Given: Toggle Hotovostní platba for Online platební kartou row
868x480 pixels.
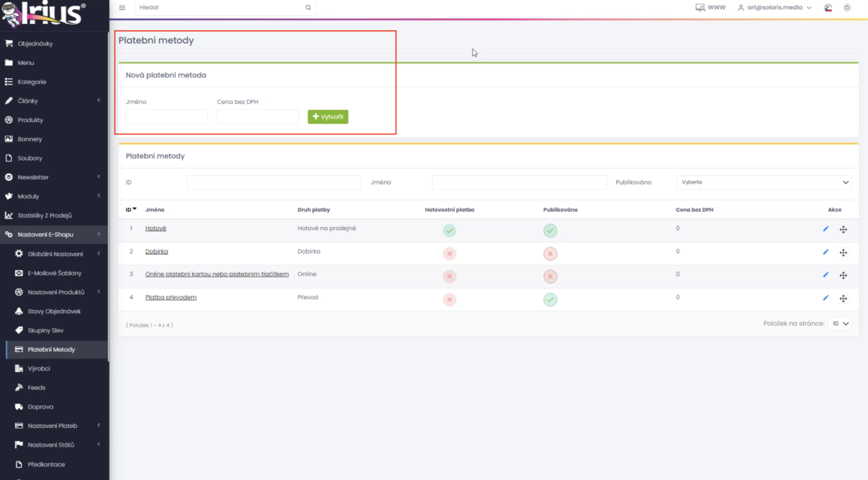Looking at the screenshot, I should 449,277.
